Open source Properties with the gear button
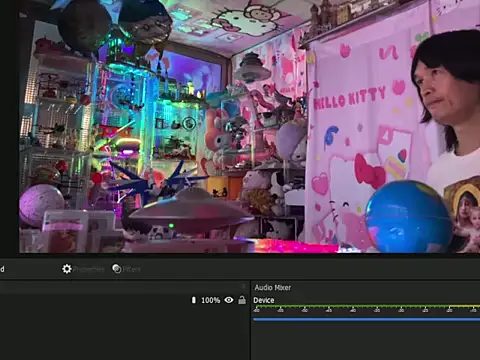The height and width of the screenshot is (360, 480). pyautogui.click(x=83, y=269)
